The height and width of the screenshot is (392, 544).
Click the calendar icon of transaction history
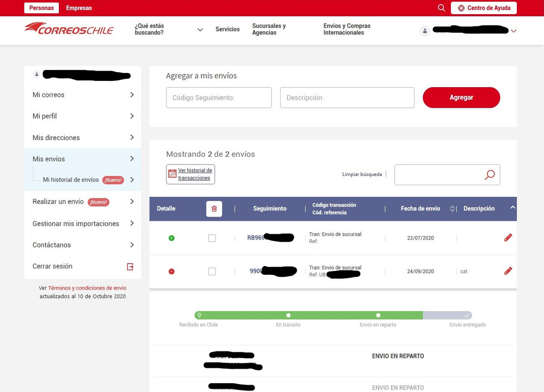click(172, 173)
